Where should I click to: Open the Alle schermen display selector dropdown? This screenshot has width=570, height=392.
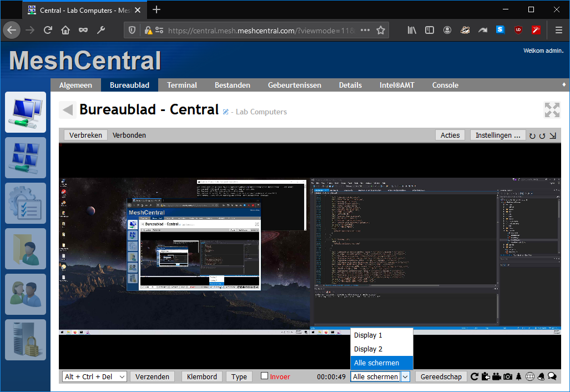click(x=380, y=376)
